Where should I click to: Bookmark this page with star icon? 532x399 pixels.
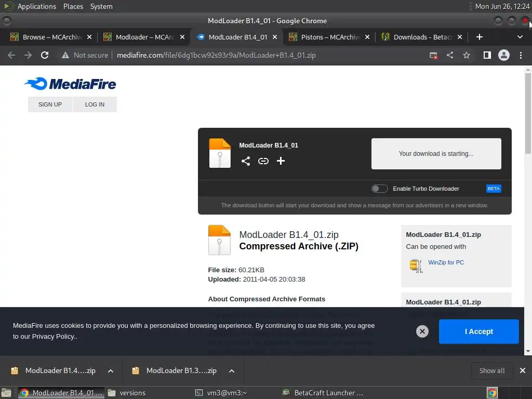(x=467, y=55)
